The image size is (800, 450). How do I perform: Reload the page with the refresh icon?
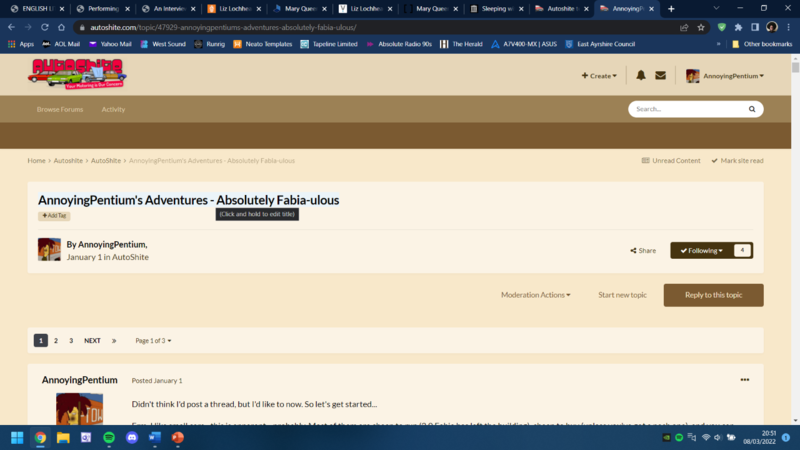[45, 27]
